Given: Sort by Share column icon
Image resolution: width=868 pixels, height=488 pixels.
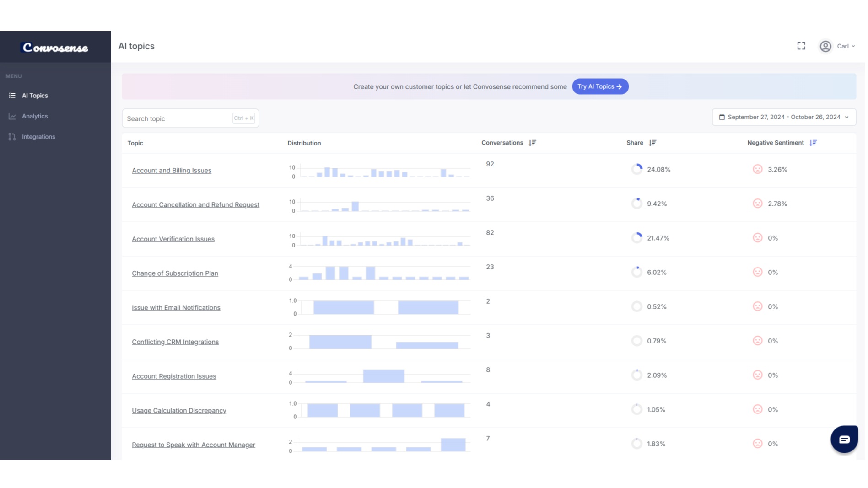Looking at the screenshot, I should click(652, 143).
